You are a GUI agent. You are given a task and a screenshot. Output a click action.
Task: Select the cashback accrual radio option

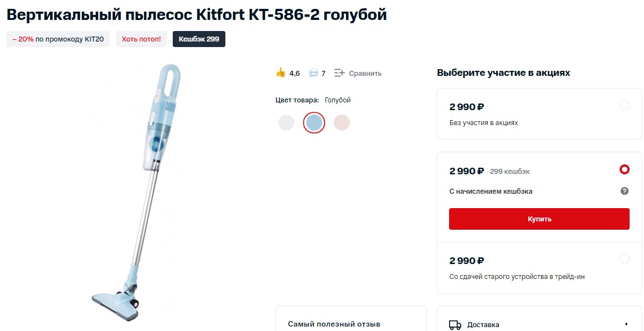[625, 169]
